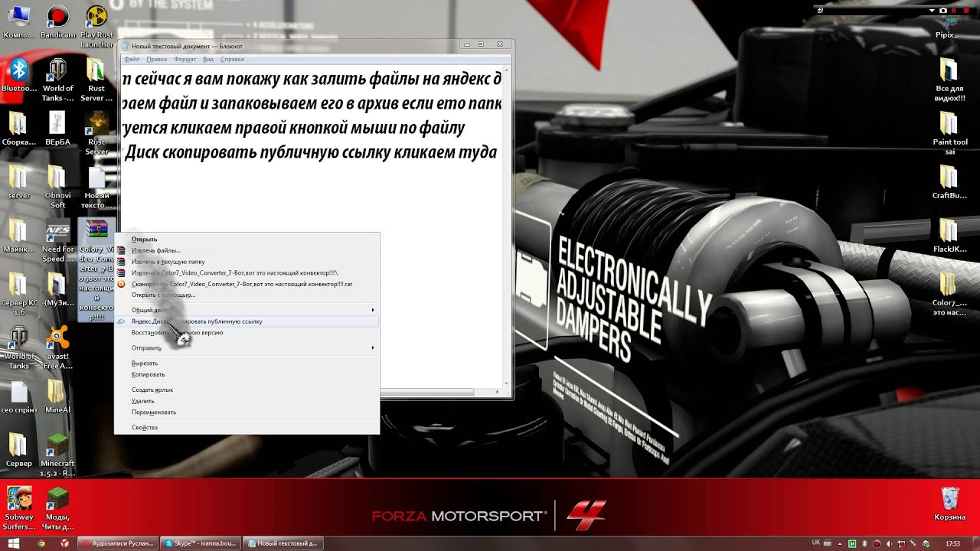Open Свойства from the context menu
This screenshot has height=551, width=980.
click(x=247, y=428)
